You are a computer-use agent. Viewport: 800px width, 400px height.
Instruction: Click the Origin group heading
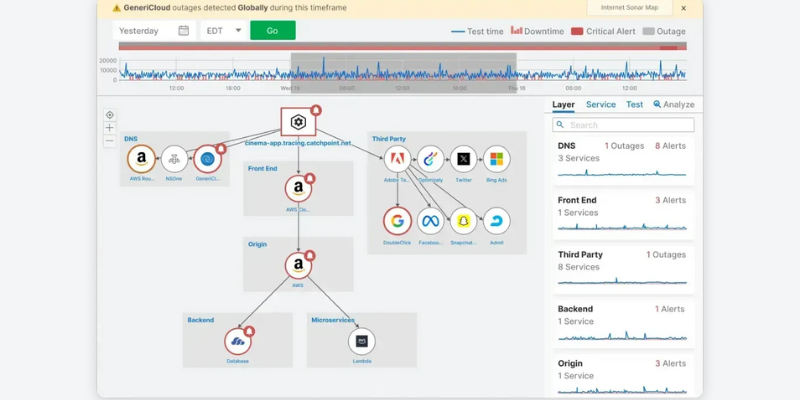258,244
